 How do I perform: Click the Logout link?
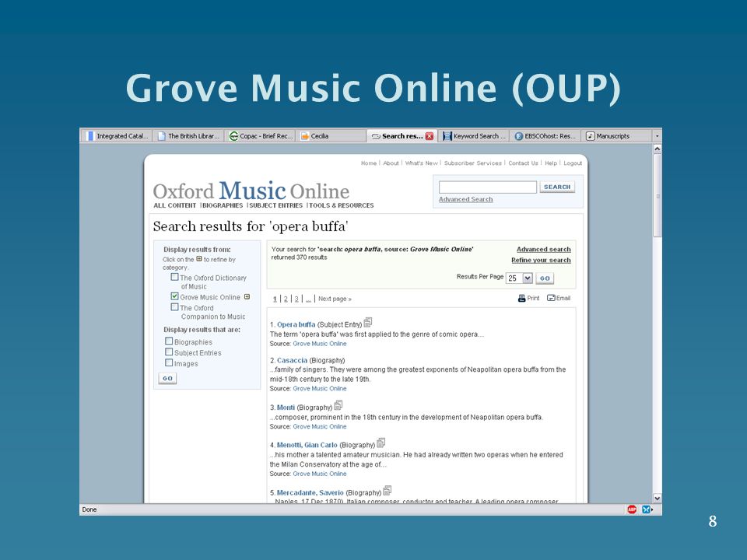tap(573, 163)
